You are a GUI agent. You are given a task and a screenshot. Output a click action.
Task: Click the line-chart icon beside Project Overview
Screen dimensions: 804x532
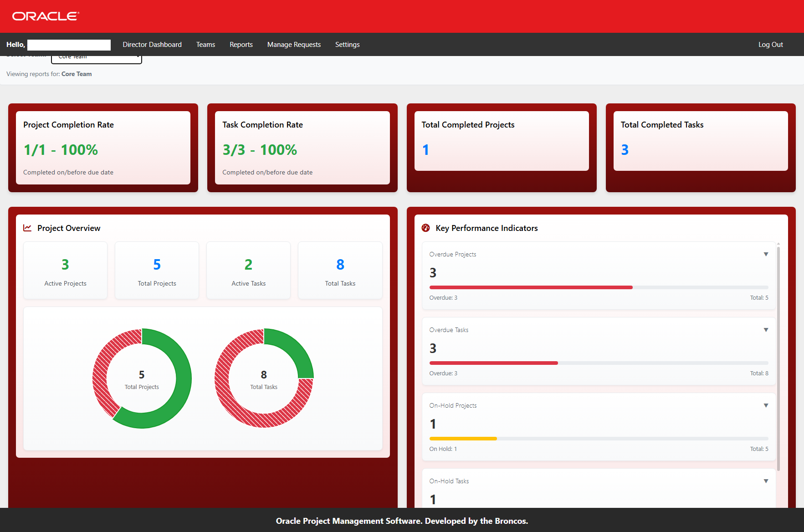(28, 228)
